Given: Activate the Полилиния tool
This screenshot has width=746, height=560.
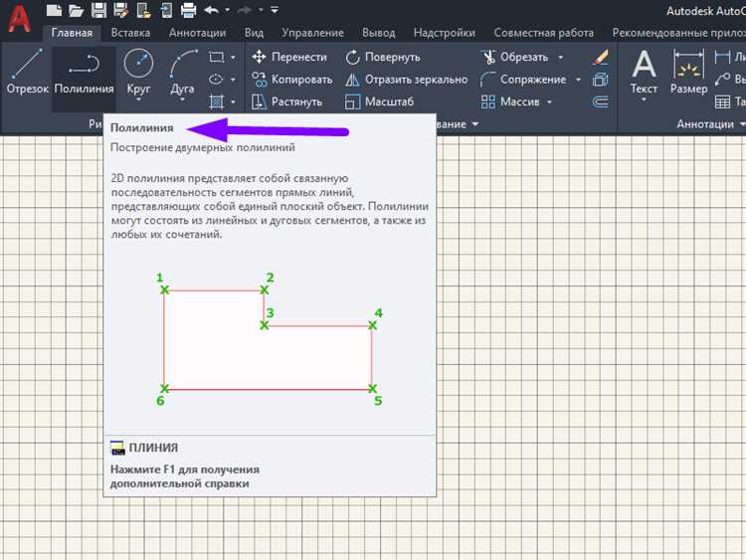Looking at the screenshot, I should pos(85,72).
